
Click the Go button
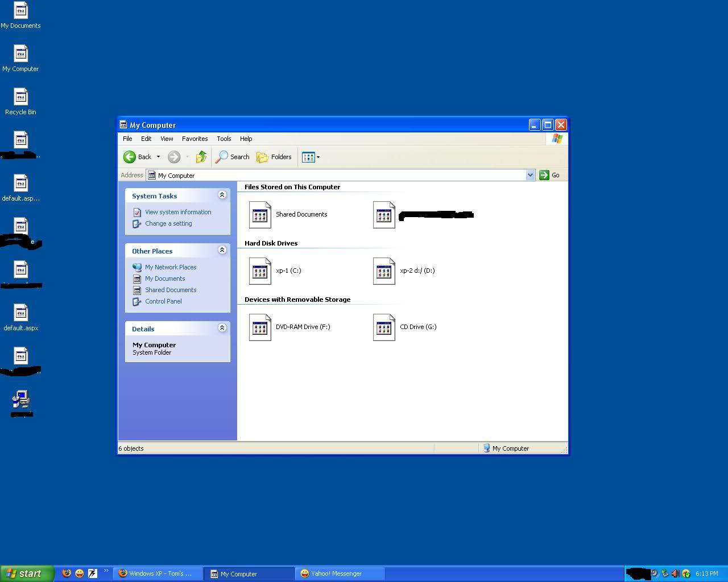(x=549, y=175)
